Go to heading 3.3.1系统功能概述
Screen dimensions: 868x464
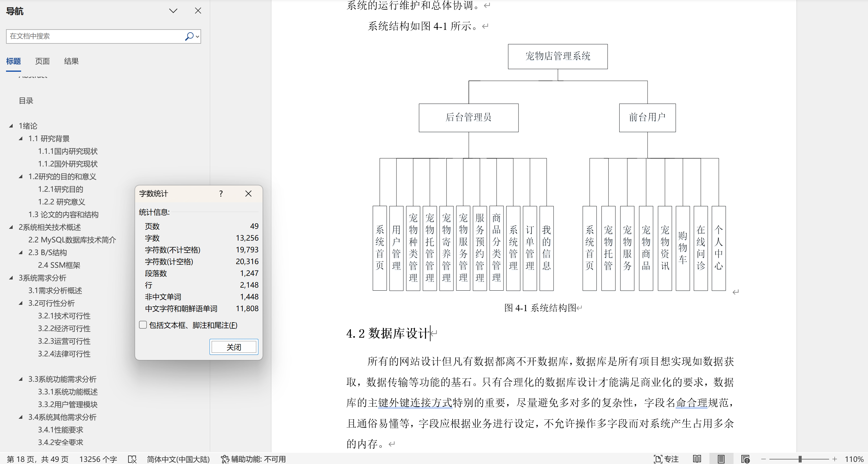click(68, 392)
